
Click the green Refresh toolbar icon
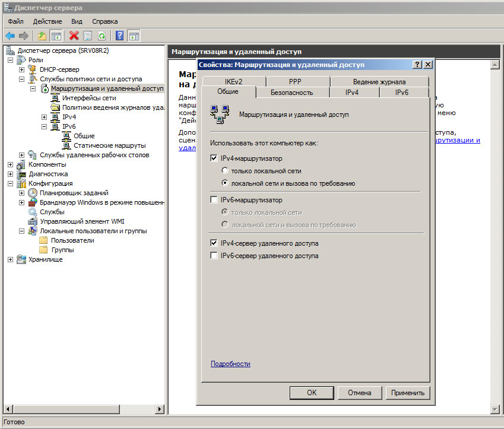coord(102,36)
